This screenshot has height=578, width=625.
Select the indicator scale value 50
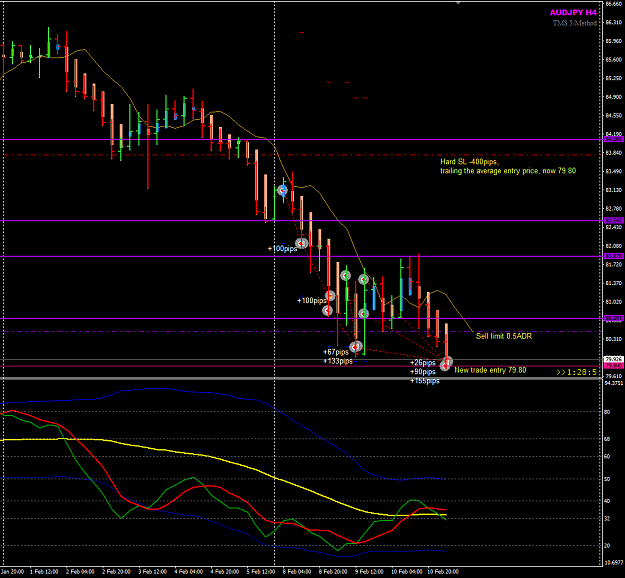(607, 479)
